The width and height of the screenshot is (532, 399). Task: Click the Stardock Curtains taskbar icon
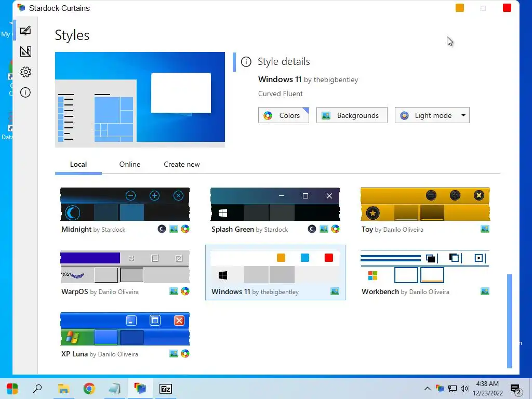[x=140, y=389]
